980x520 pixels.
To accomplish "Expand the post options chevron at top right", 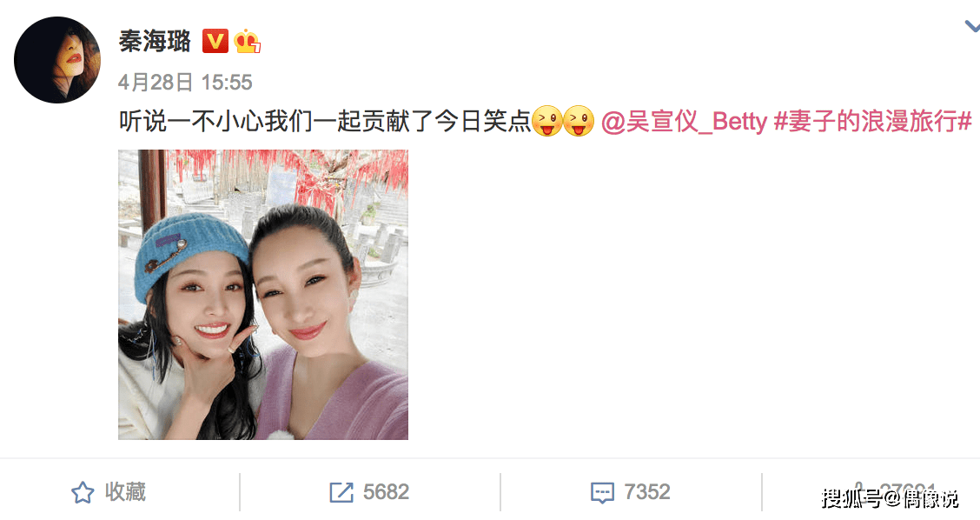I will click(972, 26).
